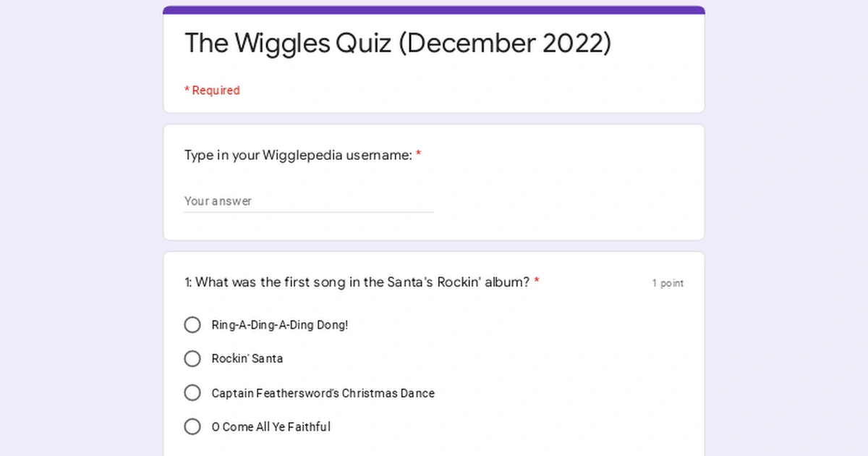Click the "Type in your Wigglepedia username:" prompt
868x456 pixels.
click(297, 155)
